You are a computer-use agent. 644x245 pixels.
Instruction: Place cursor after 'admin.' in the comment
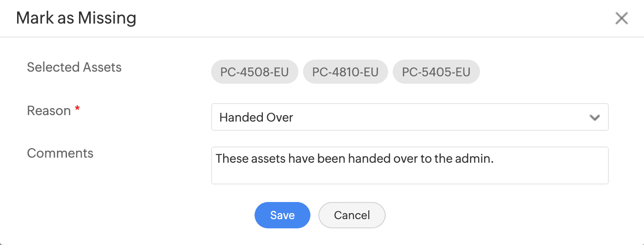(x=495, y=159)
